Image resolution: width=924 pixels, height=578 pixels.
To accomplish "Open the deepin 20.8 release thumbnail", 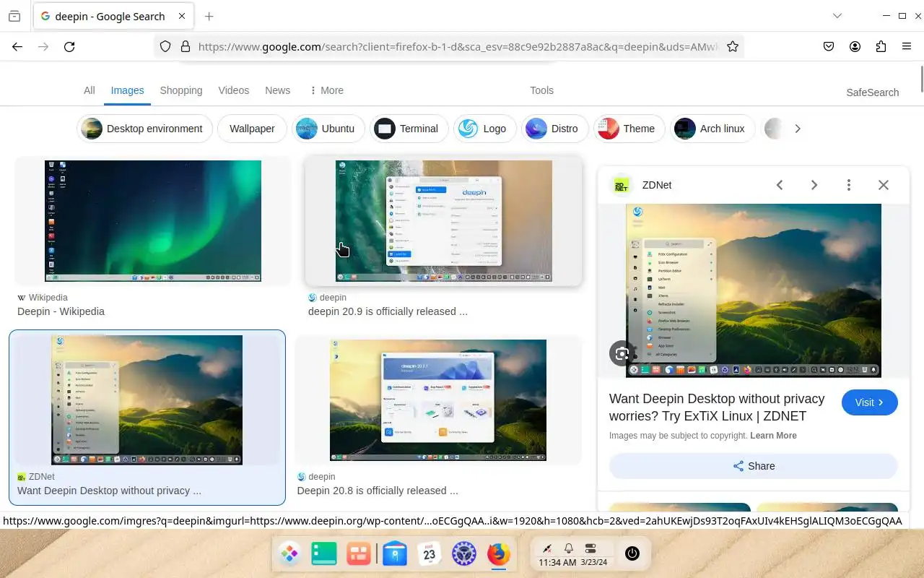I will point(438,400).
